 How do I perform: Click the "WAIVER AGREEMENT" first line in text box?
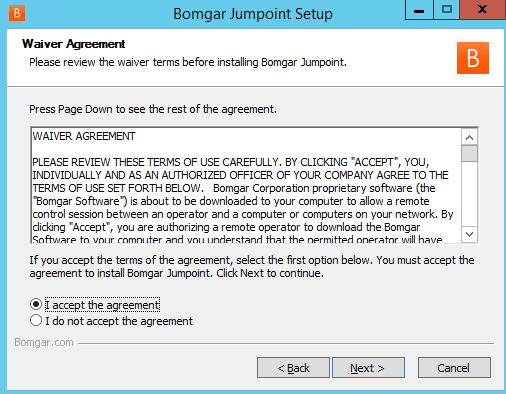click(84, 136)
